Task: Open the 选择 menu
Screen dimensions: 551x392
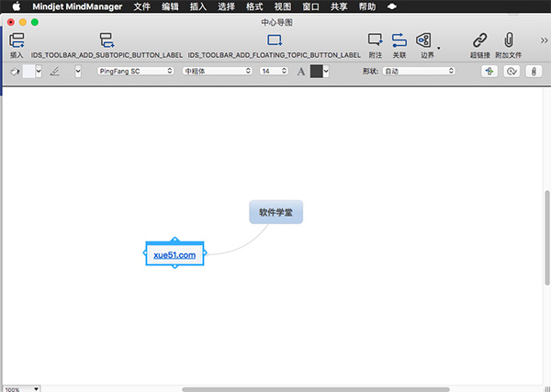Action: [226, 6]
